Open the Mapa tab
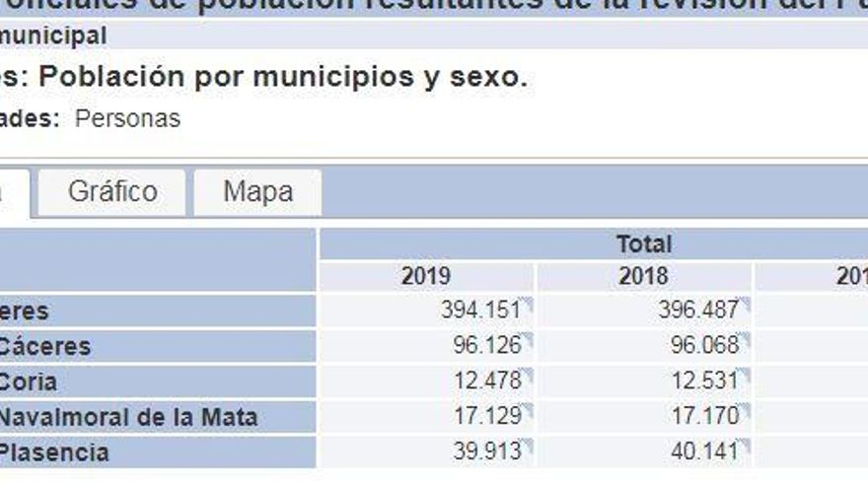The width and height of the screenshot is (868, 488). point(257,191)
